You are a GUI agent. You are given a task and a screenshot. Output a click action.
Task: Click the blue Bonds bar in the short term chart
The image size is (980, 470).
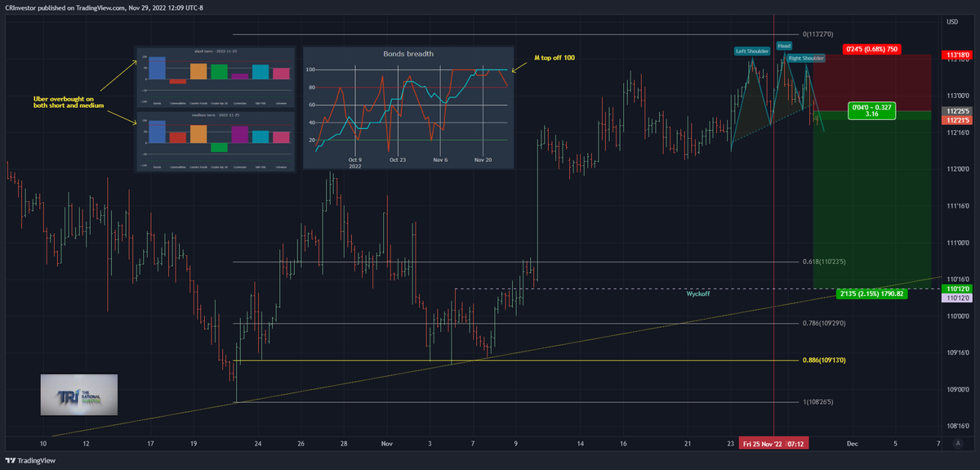tap(158, 68)
